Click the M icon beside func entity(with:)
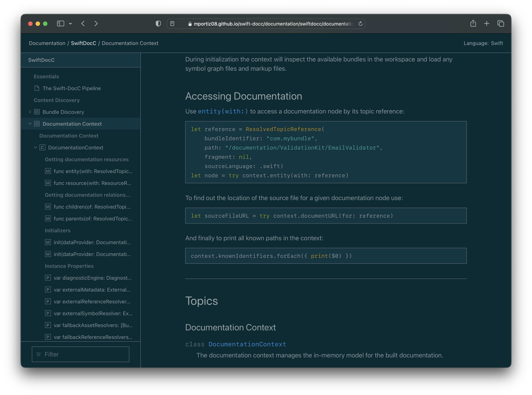Image resolution: width=532 pixels, height=395 pixels. pos(48,171)
